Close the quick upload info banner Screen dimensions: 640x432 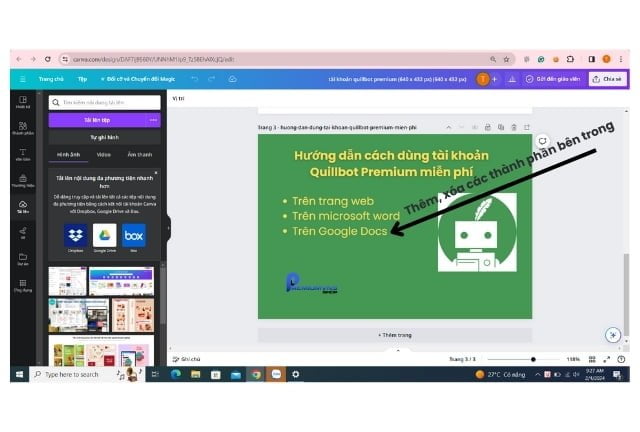[156, 173]
